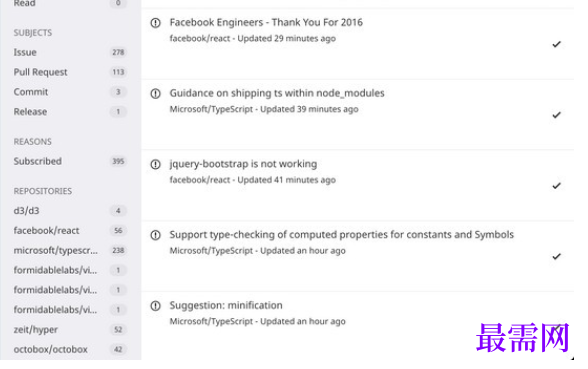Open zeit/hyper repository notifications
Screen dimensions: 588x369
pyautogui.click(x=70, y=330)
